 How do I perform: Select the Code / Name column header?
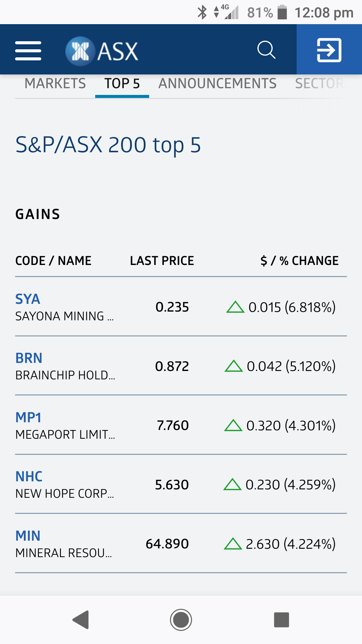coord(53,261)
